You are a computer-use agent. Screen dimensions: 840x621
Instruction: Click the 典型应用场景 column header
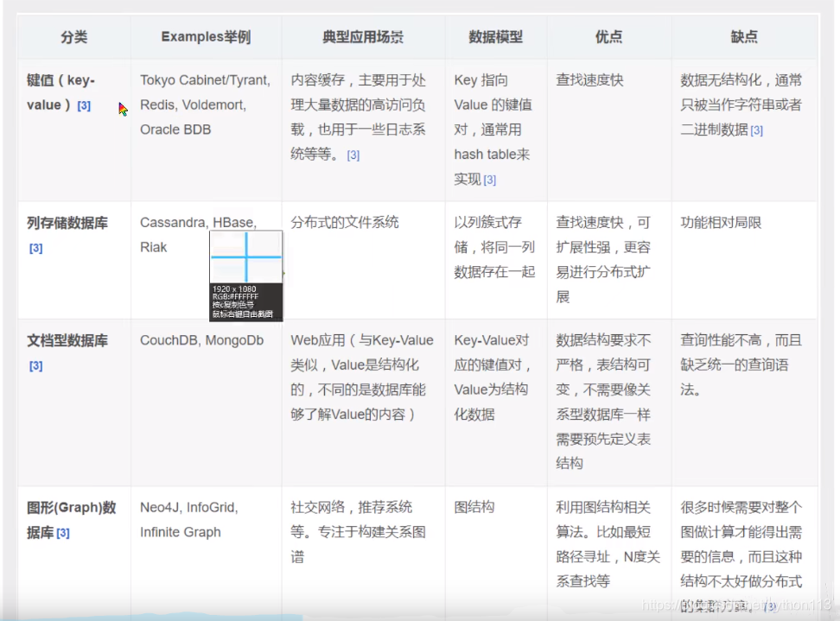362,37
